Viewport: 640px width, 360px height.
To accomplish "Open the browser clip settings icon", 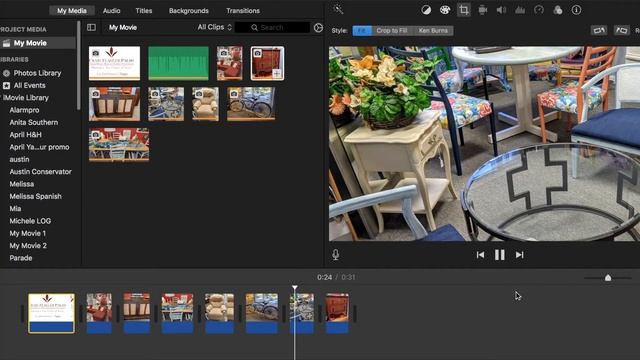I will tap(318, 27).
